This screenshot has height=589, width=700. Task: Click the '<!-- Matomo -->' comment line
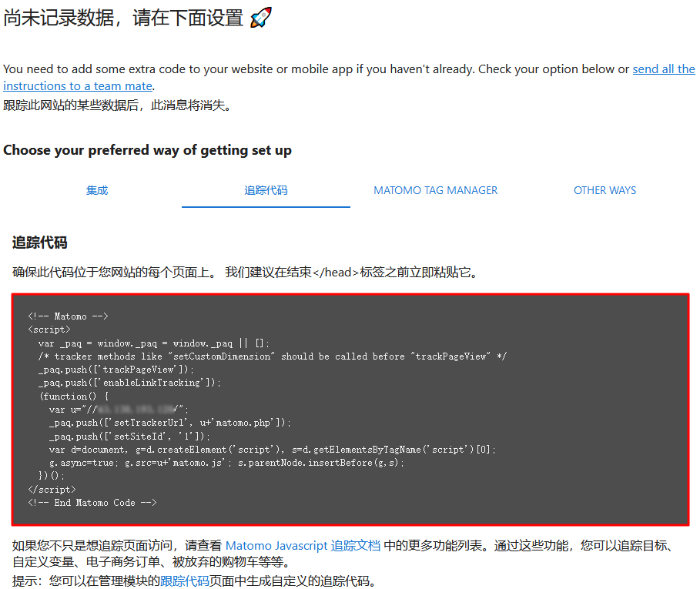point(68,316)
